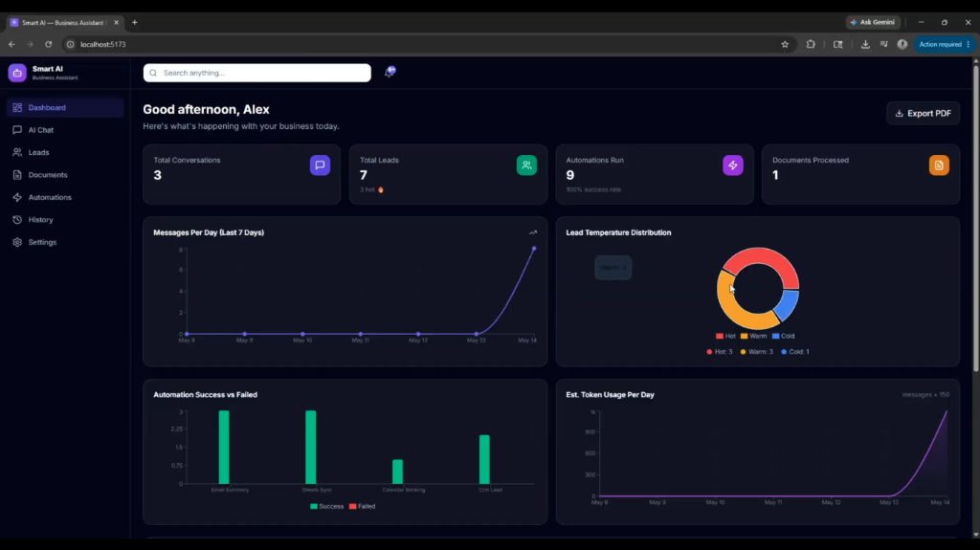This screenshot has height=550, width=980.
Task: Click the 'Hot: 3' label
Action: [720, 352]
